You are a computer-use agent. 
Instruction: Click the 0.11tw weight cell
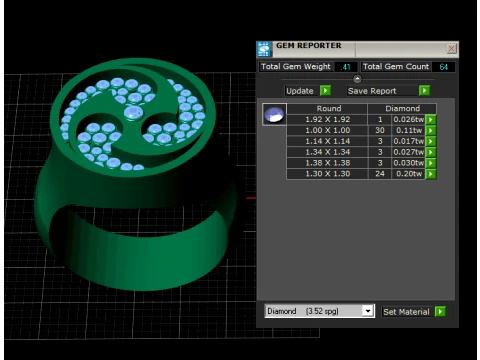pyautogui.click(x=409, y=130)
